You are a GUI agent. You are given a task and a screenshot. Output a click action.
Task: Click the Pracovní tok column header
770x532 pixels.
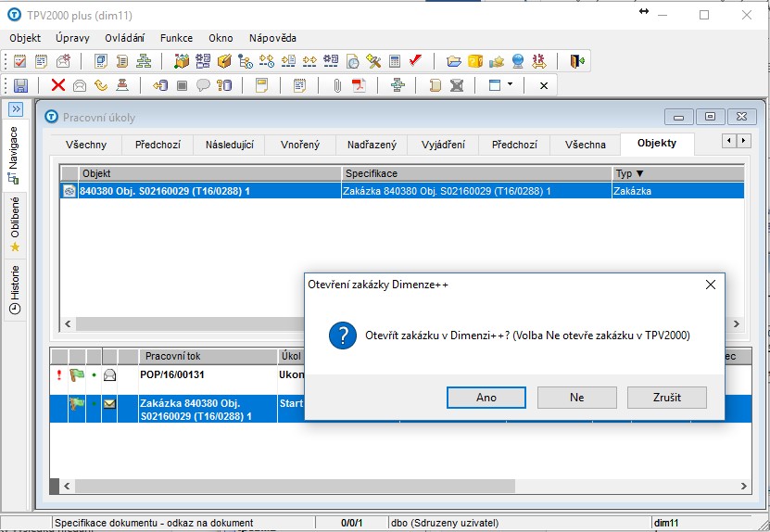(208, 356)
